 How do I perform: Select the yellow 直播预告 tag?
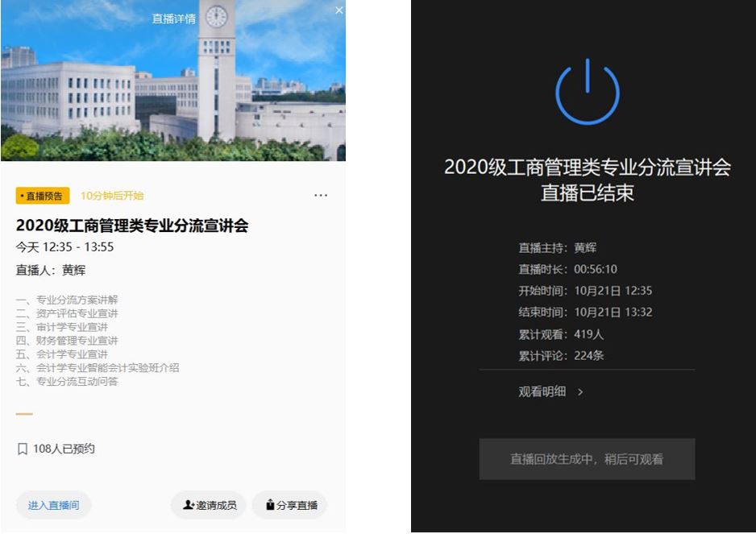43,196
